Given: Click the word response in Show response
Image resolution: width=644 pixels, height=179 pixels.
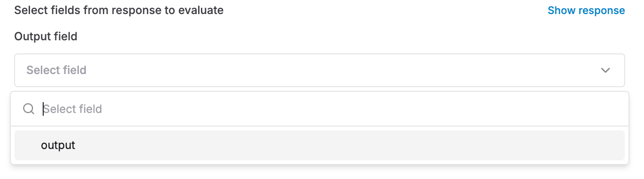Looking at the screenshot, I should coord(602,10).
